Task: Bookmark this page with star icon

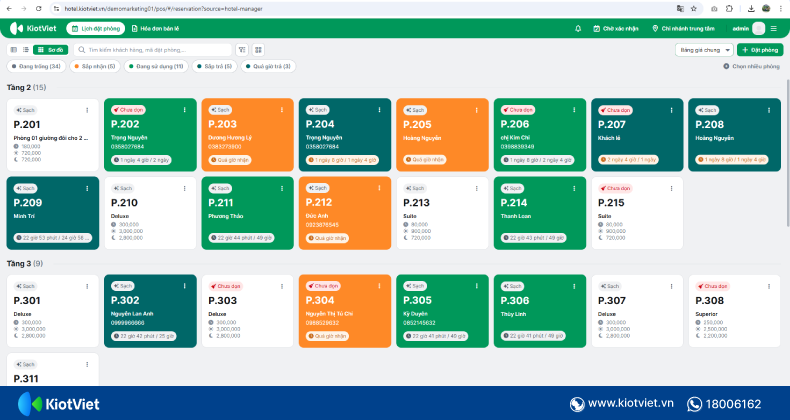Action: point(694,9)
